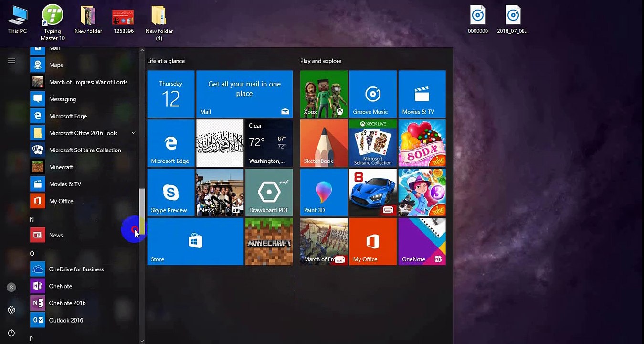
Task: Open the calligraphy photo tile
Action: tap(220, 143)
